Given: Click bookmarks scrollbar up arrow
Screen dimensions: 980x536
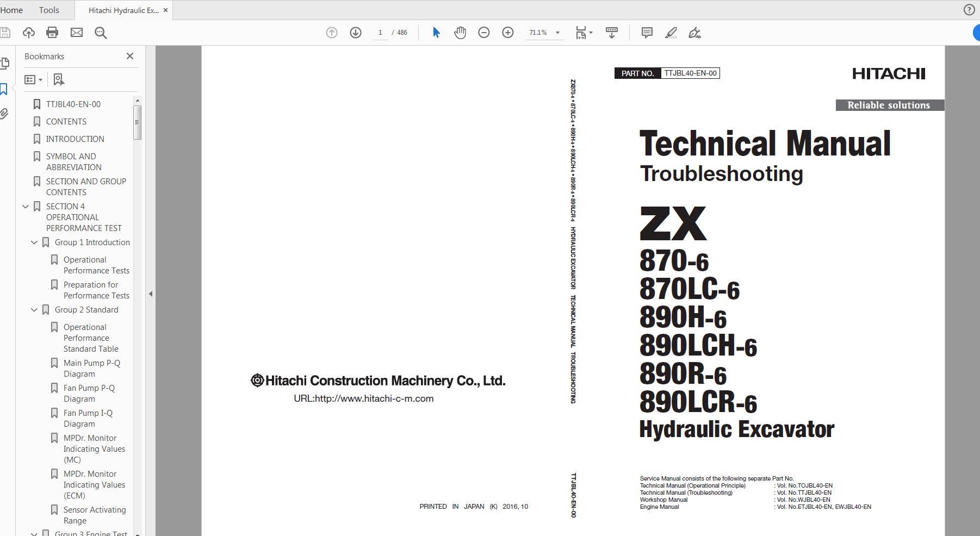Looking at the screenshot, I should click(137, 100).
